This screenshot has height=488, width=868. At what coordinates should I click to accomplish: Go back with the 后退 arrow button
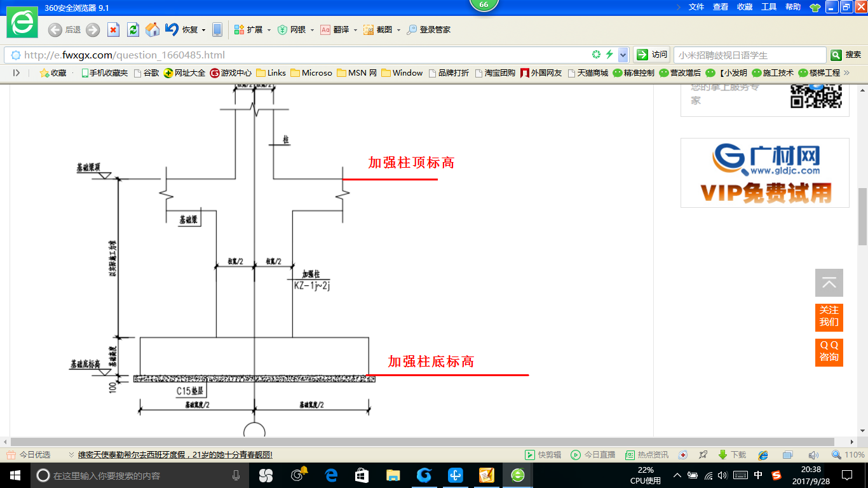tap(55, 30)
